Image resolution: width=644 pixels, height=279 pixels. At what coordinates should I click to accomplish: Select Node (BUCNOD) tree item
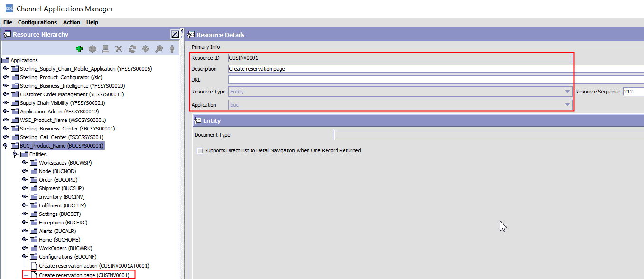coord(57,171)
